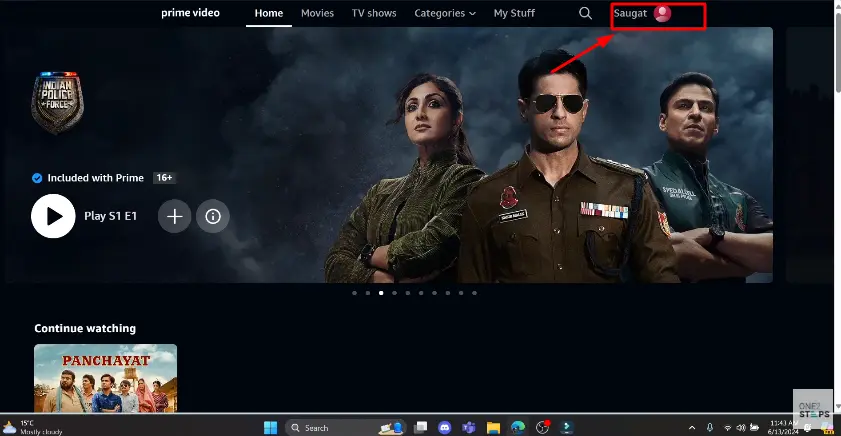This screenshot has width=841, height=436.
Task: Open the Saugat profile menu
Action: pyautogui.click(x=643, y=13)
